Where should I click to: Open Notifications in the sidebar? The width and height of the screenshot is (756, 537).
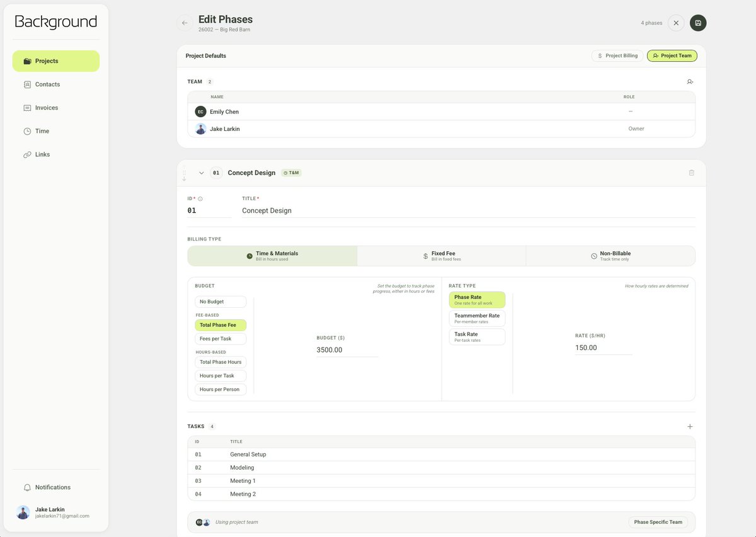point(56,487)
